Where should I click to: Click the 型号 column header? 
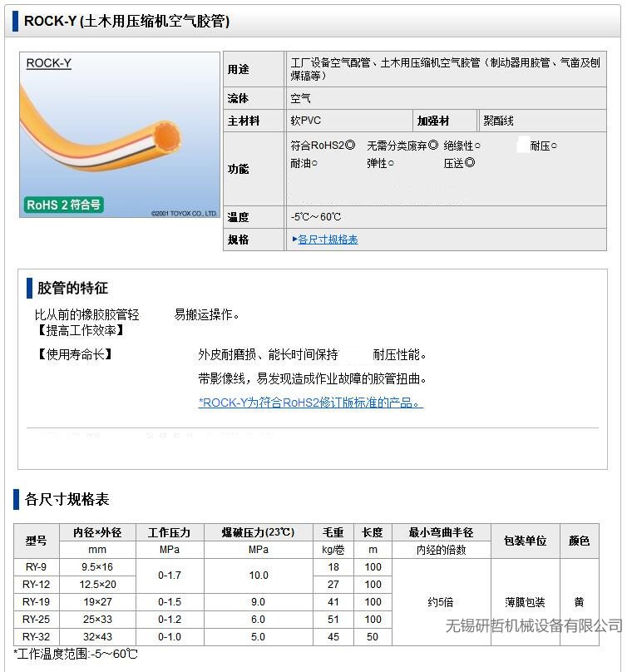36,541
